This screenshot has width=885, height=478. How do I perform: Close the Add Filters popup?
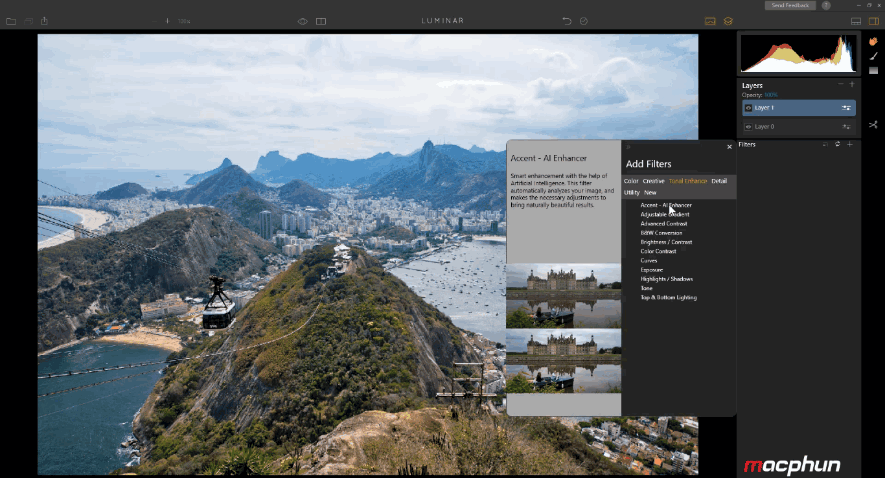(x=729, y=147)
